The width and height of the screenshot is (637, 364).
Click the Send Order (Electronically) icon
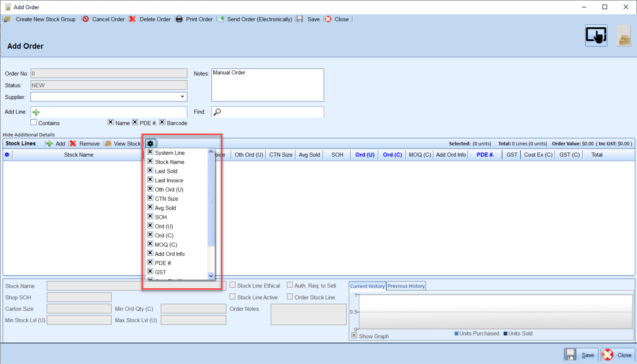point(221,19)
